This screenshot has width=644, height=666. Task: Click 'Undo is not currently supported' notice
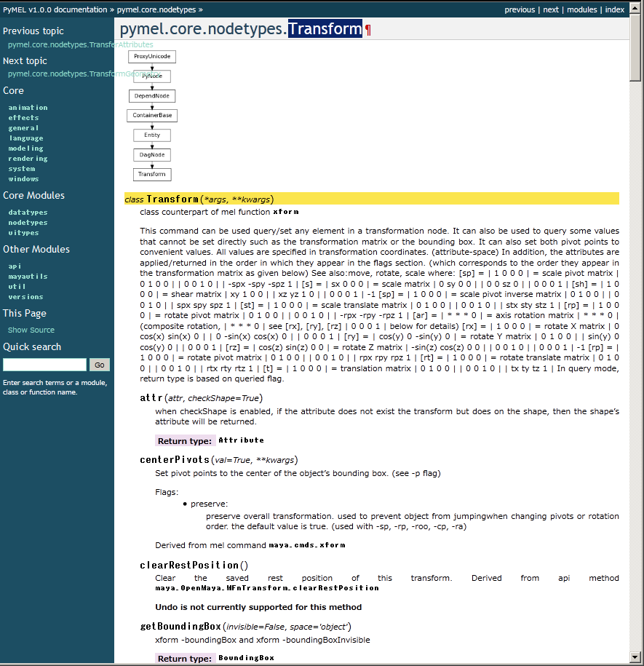point(258,607)
